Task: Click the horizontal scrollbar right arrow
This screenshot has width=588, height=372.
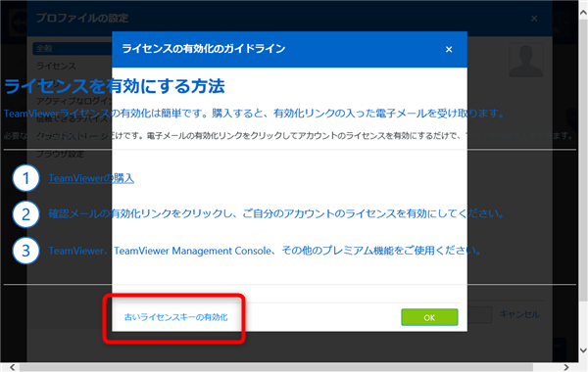Action: tap(566, 367)
